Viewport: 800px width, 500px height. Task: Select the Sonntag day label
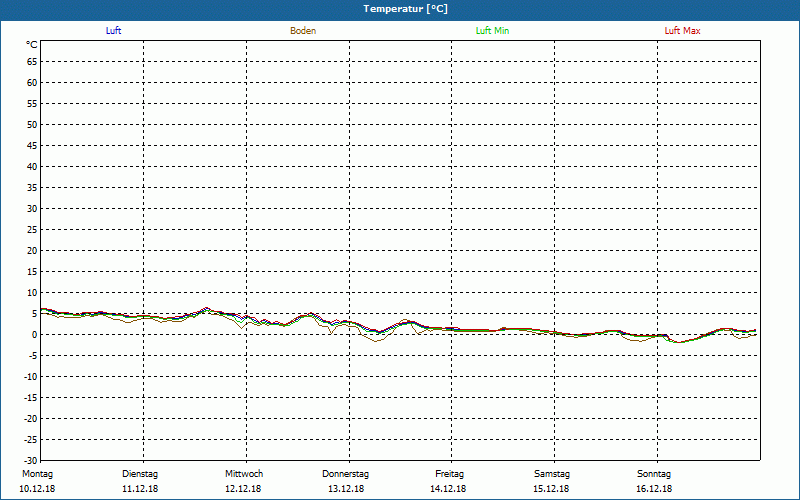(654, 474)
